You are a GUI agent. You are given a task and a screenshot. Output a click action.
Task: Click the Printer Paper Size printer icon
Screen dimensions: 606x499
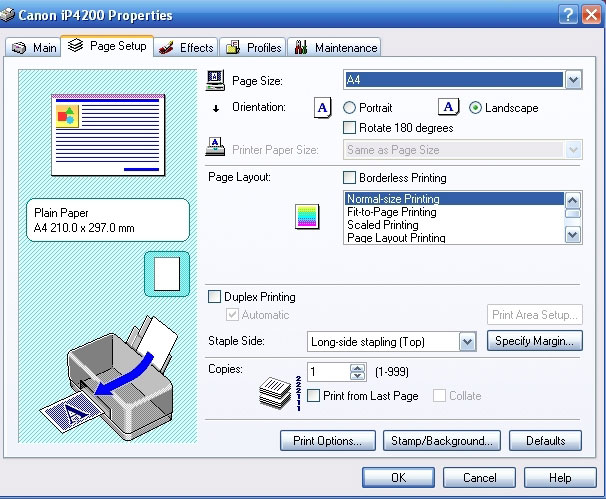(x=215, y=146)
